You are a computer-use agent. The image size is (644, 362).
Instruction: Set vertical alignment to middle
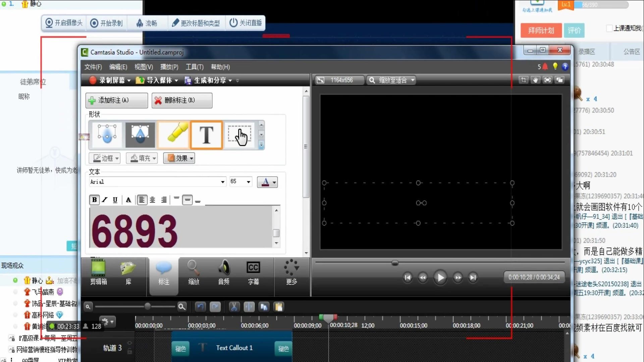[187, 200]
